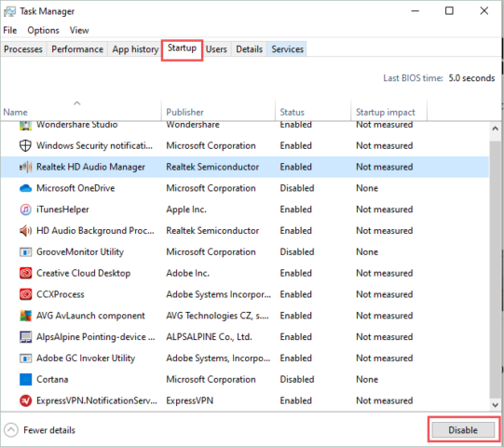504x447 pixels.
Task: Click the Windows Security shield icon
Action: pos(25,145)
